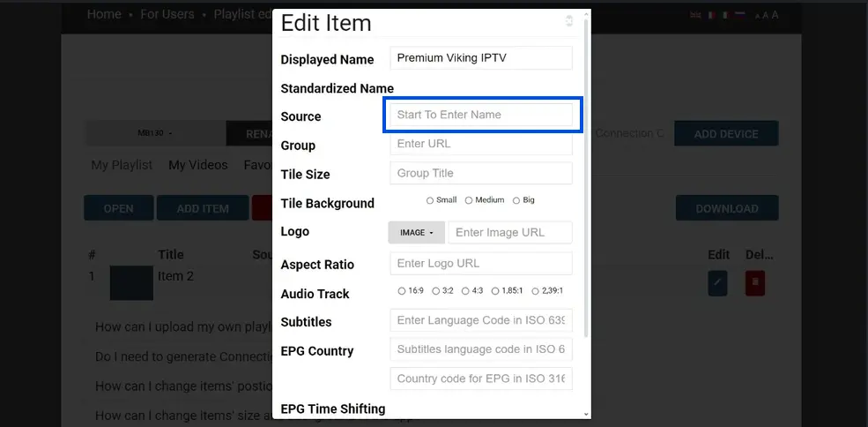Select the Big tile size radio button
868x427 pixels.
coord(516,200)
